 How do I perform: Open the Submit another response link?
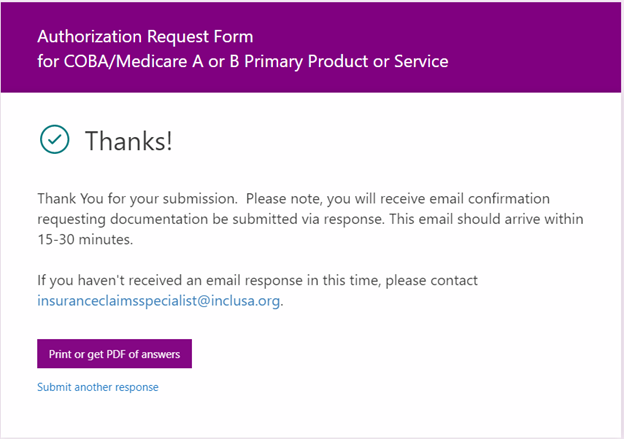[97, 387]
